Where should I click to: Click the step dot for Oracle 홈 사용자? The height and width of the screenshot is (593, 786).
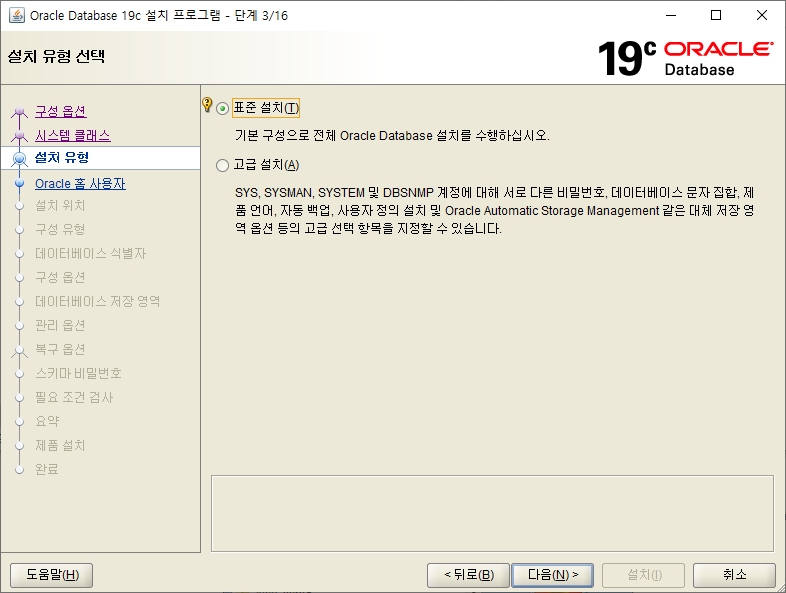click(20, 183)
